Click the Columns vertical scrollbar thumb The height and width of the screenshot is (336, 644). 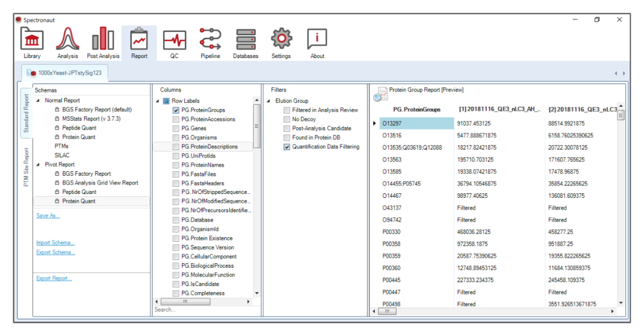point(257,126)
